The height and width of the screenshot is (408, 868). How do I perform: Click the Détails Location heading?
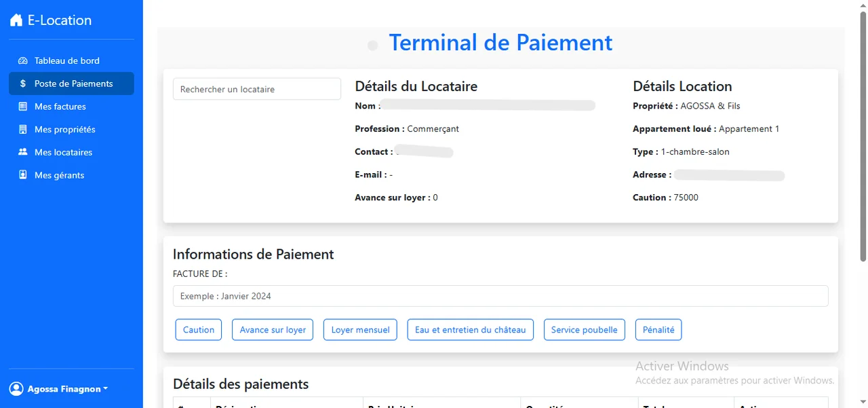(x=682, y=86)
